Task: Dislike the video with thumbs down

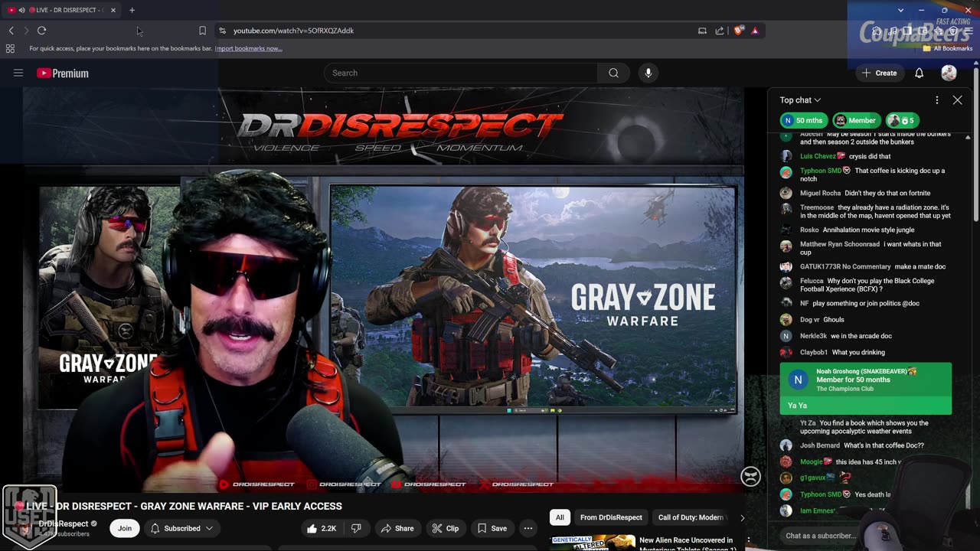Action: [355, 528]
